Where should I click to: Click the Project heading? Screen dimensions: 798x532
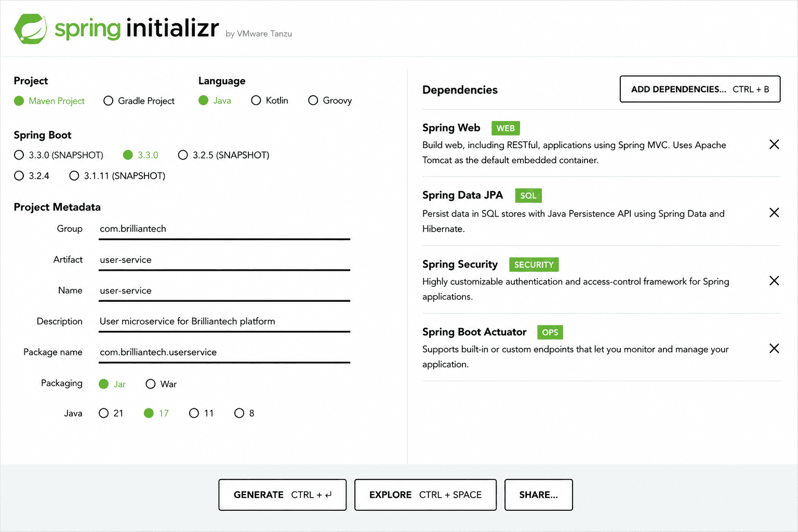(x=31, y=81)
